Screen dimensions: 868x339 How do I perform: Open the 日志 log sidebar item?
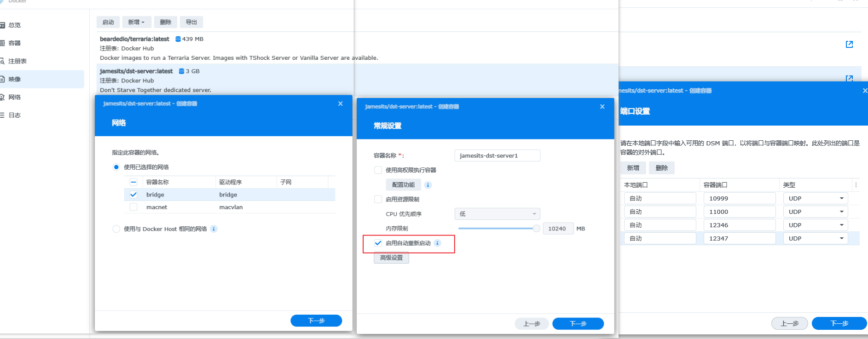[x=41, y=115]
